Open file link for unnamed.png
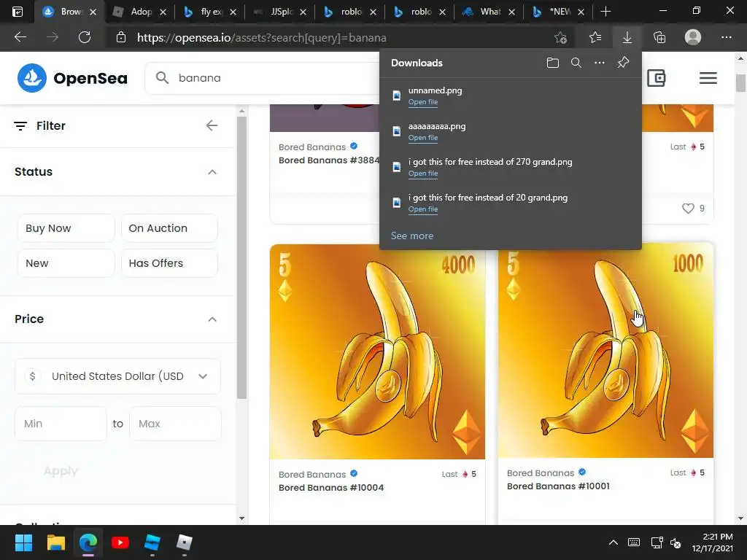This screenshot has width=747, height=560. (x=422, y=102)
